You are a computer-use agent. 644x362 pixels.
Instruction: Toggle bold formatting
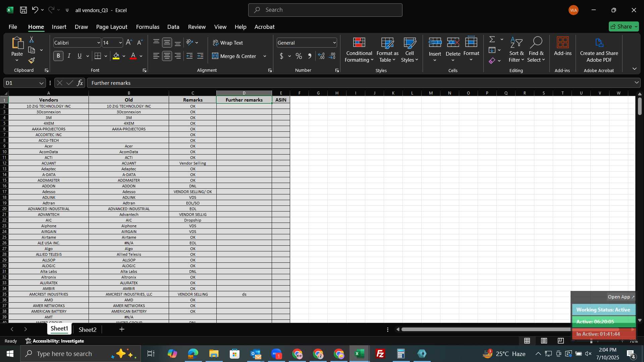coord(58,56)
